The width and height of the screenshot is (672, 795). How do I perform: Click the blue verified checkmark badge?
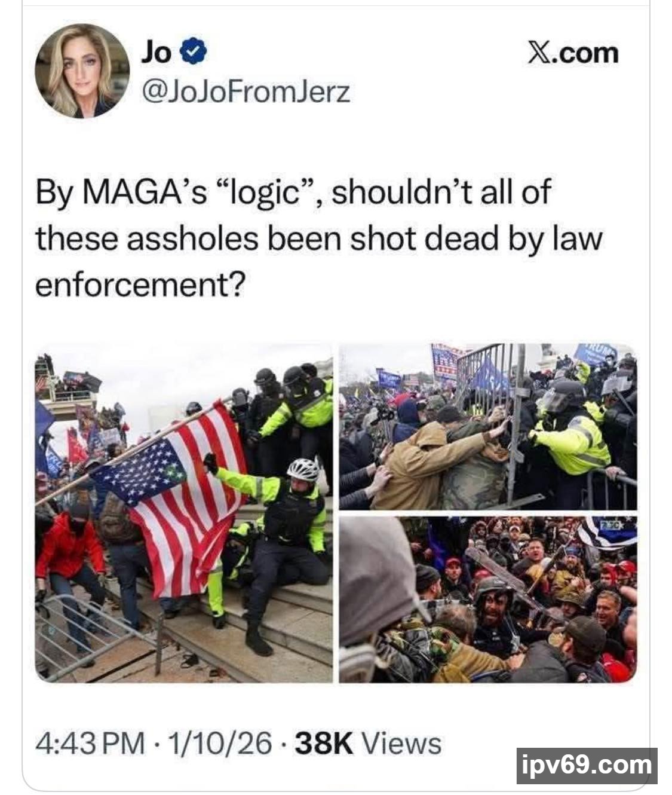pos(195,53)
